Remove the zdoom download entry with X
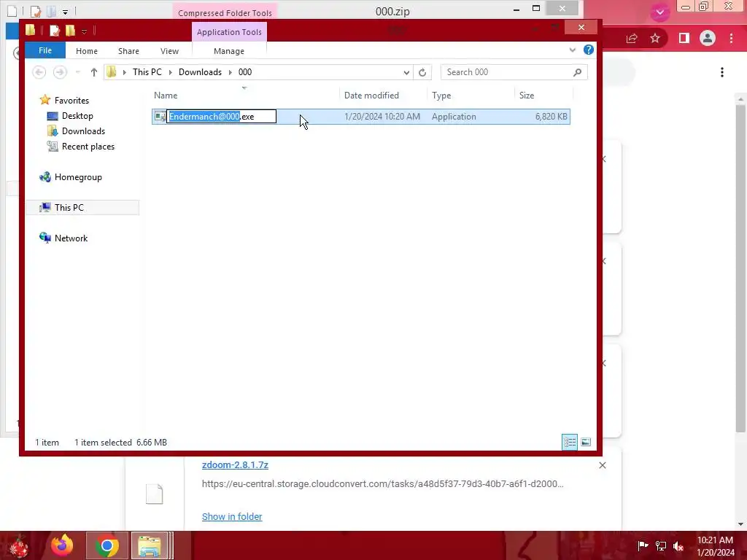 pos(603,465)
